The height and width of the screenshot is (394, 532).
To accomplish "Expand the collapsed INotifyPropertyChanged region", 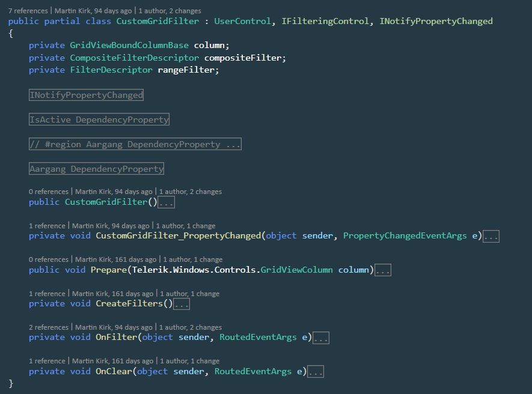I will pos(86,95).
